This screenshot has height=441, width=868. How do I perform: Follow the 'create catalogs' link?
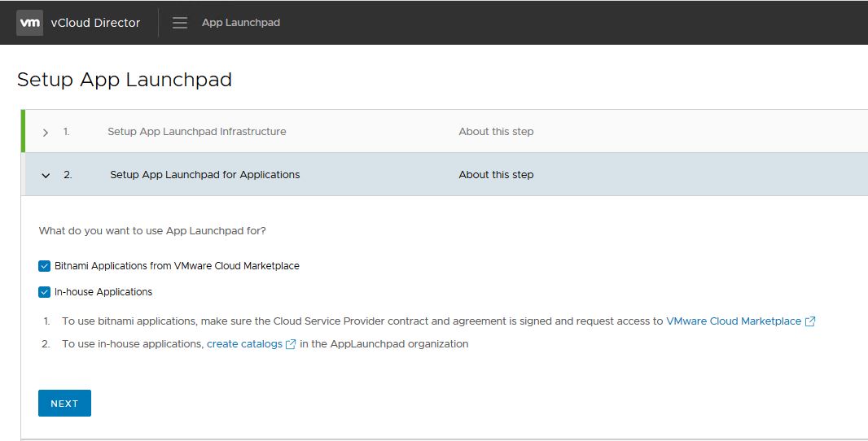(244, 344)
